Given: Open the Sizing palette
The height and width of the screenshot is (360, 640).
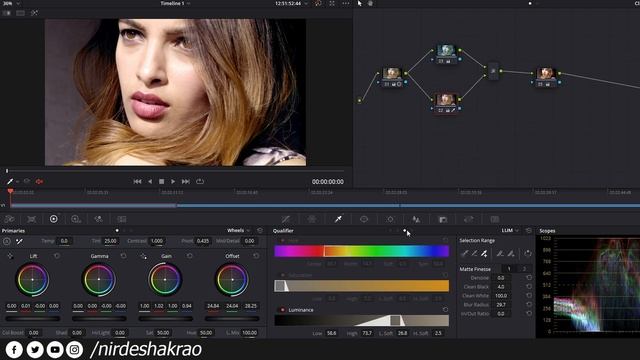Looking at the screenshot, I should tap(469, 219).
